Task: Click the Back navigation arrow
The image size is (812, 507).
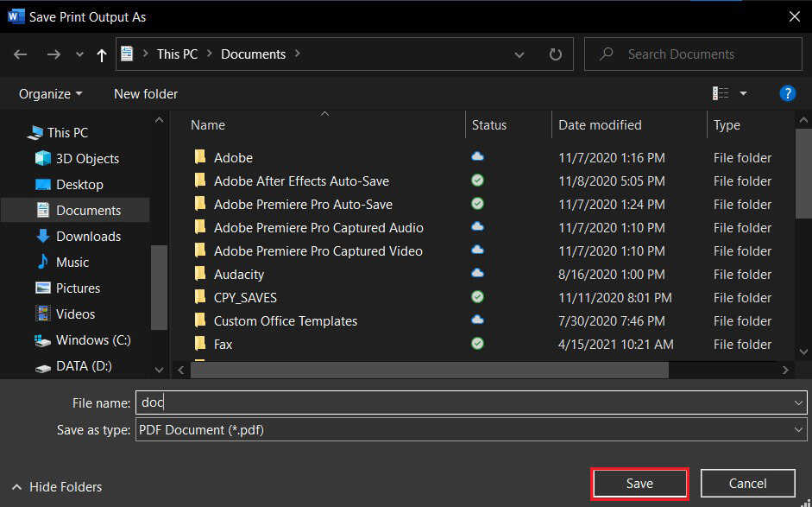Action: coord(21,54)
